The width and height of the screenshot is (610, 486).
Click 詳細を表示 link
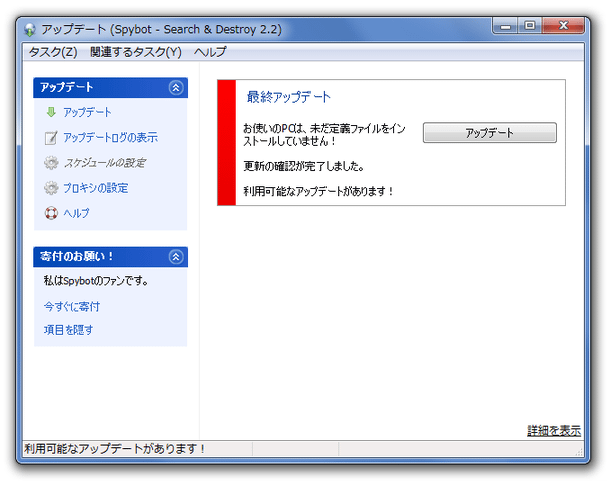point(554,431)
